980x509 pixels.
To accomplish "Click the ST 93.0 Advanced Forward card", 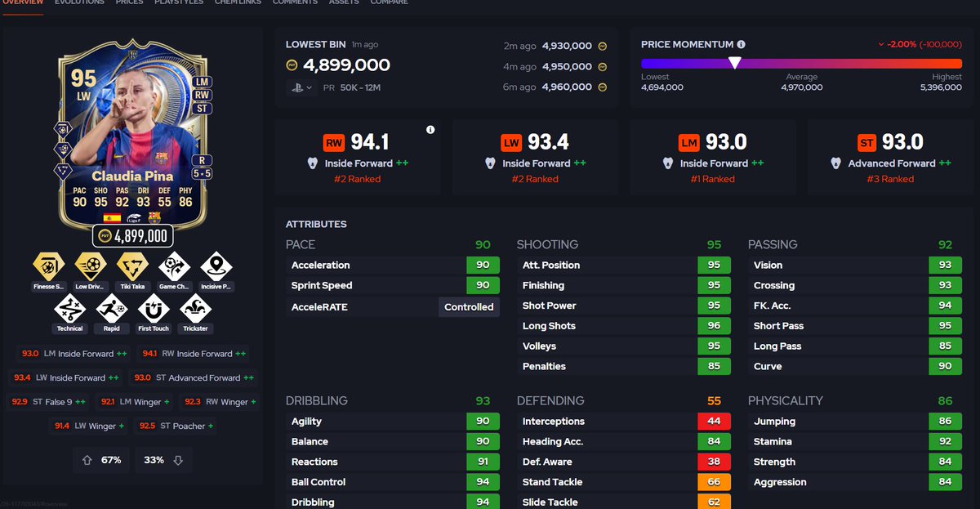I will 889,156.
